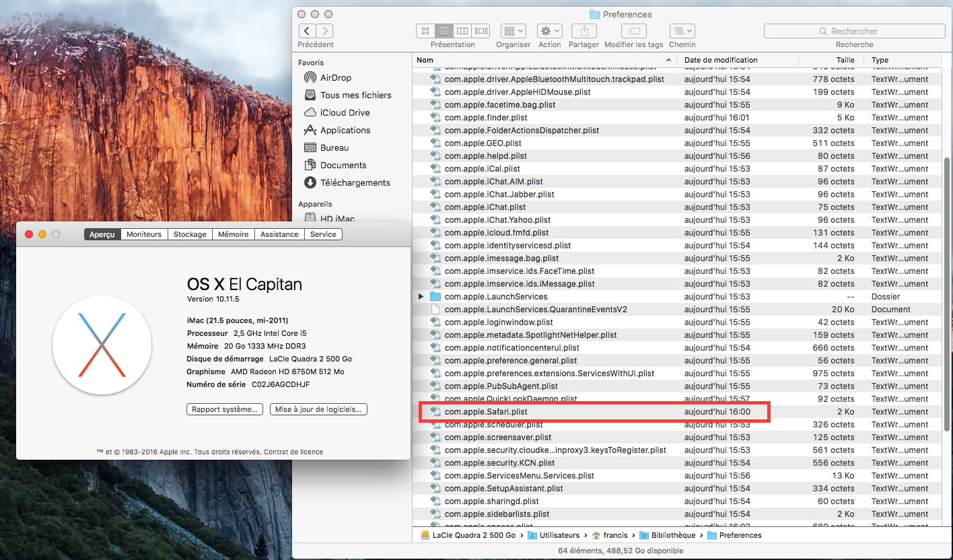Click LaCie Quadra 2 500 Go in path bar
Image resolution: width=953 pixels, height=560 pixels.
[468, 535]
